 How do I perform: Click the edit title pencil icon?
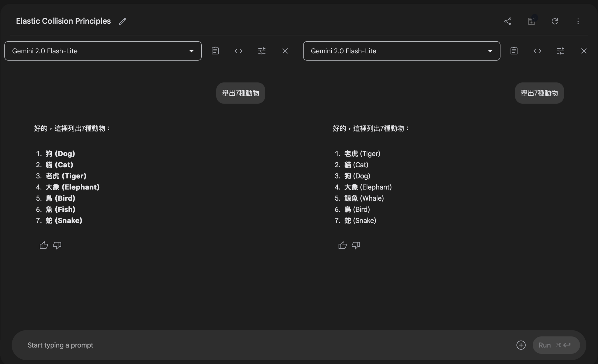point(122,21)
